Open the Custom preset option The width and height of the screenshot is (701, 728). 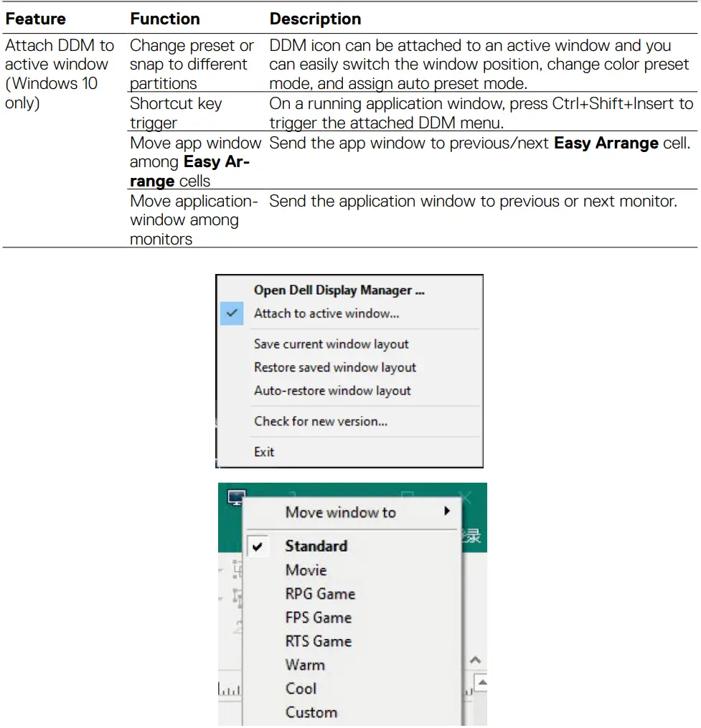(311, 712)
